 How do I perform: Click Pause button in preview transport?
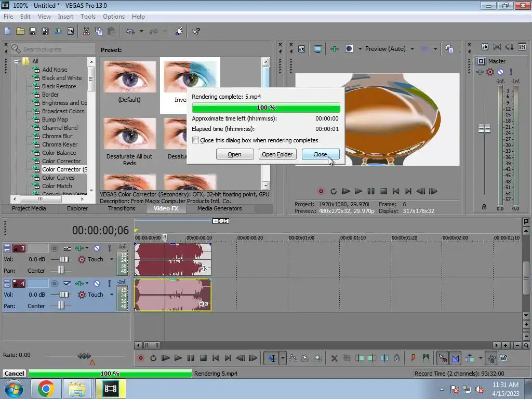(371, 191)
